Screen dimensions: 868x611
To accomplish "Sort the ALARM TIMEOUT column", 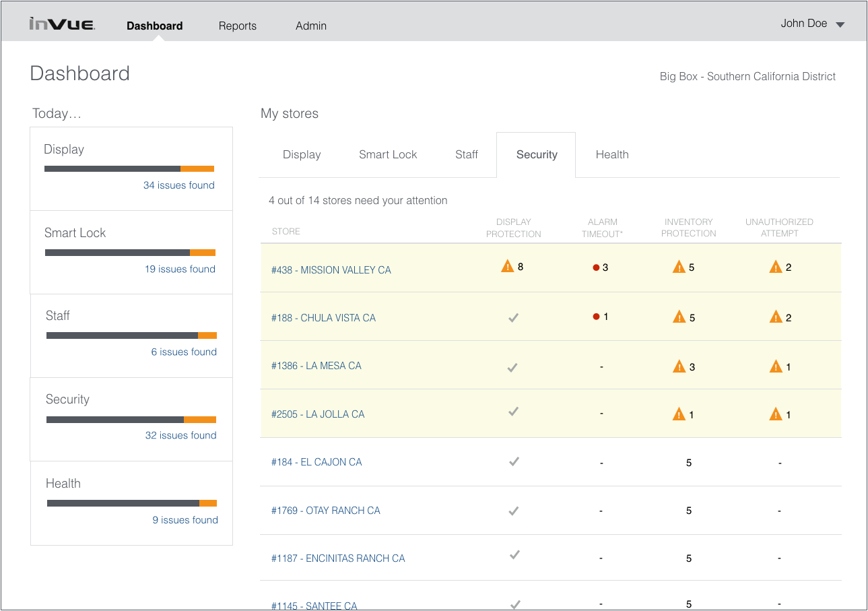I will click(602, 228).
